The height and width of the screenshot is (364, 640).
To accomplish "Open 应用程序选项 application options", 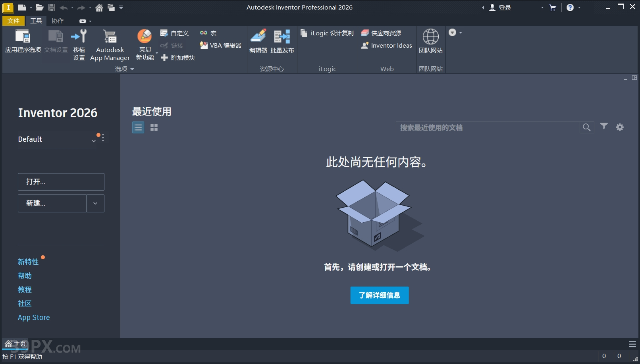I will coord(23,41).
